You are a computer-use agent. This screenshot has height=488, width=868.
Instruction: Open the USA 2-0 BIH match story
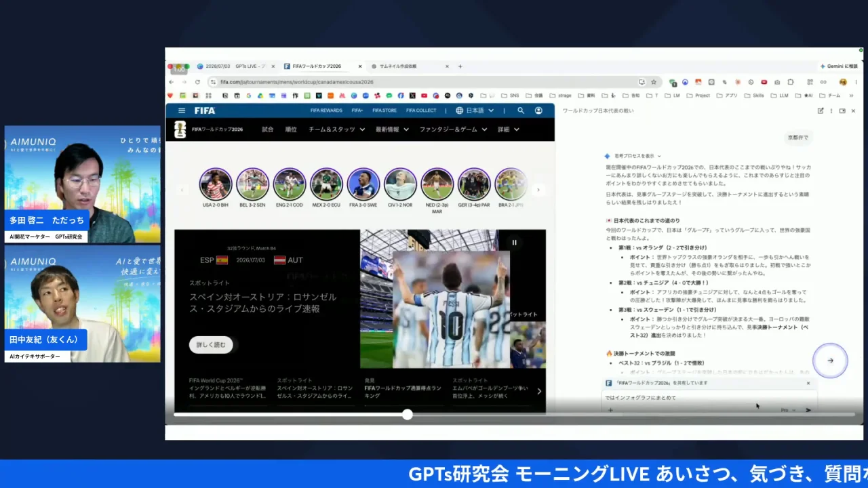coord(216,188)
